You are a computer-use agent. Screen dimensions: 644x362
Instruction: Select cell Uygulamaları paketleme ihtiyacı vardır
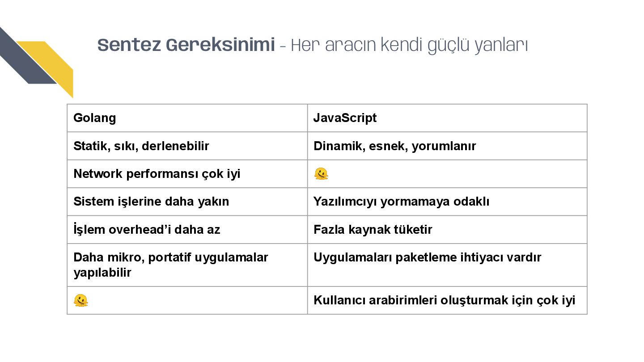coord(447,265)
